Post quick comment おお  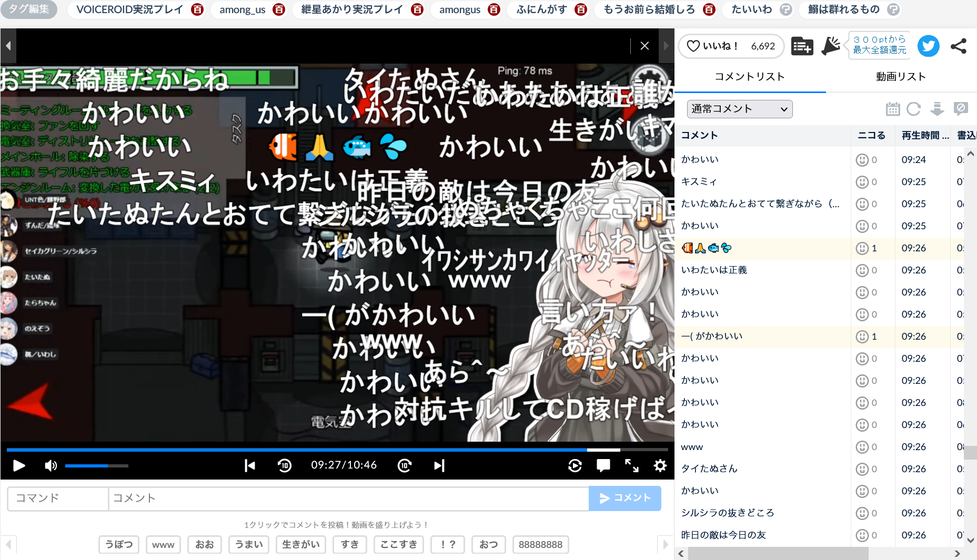205,545
